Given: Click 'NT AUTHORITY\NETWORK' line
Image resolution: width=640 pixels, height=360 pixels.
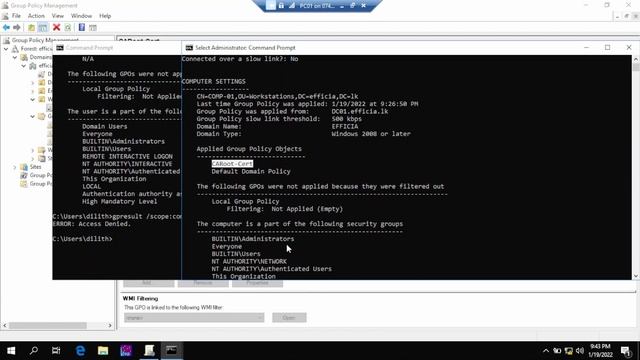Looking at the screenshot, I should tap(249, 261).
